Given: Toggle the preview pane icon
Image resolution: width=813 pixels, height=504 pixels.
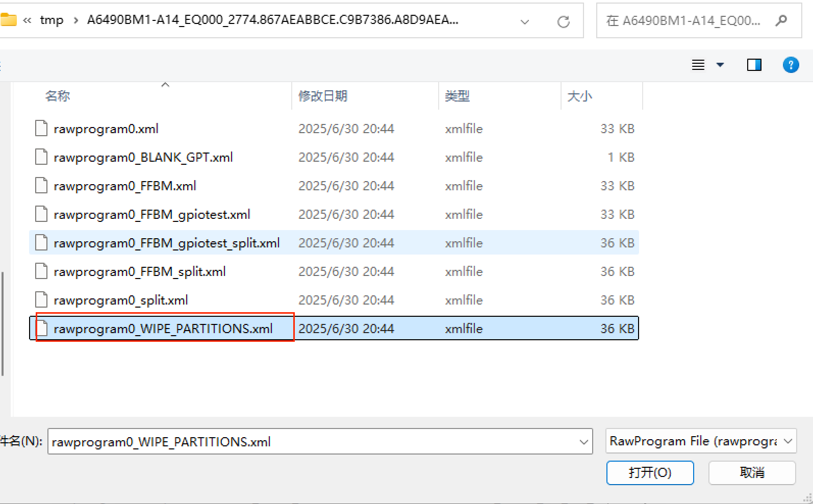Looking at the screenshot, I should pos(754,65).
